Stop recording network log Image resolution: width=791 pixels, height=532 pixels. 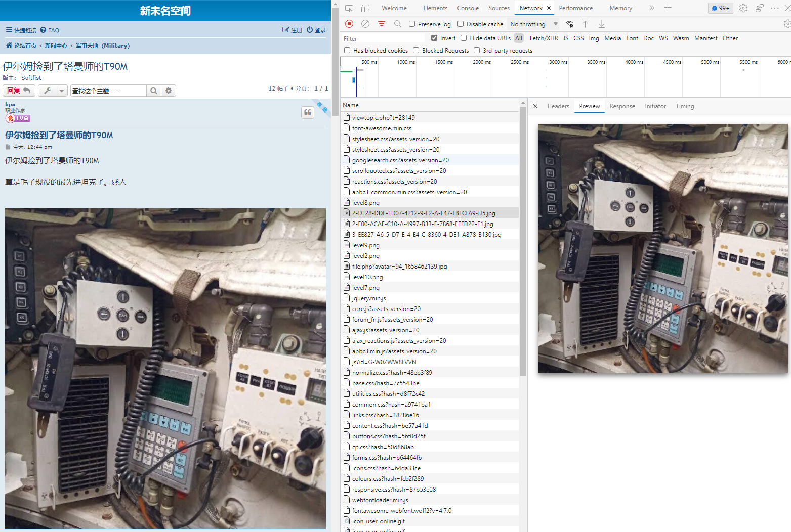tap(349, 24)
